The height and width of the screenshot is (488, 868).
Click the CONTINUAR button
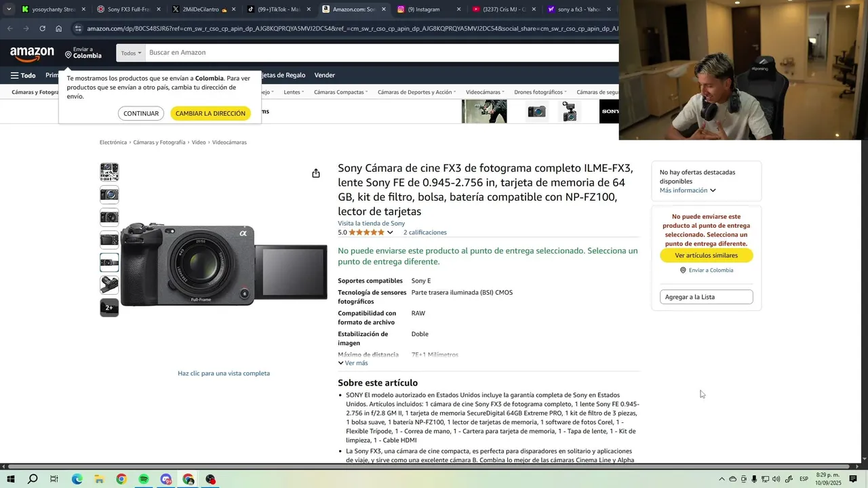pos(141,113)
